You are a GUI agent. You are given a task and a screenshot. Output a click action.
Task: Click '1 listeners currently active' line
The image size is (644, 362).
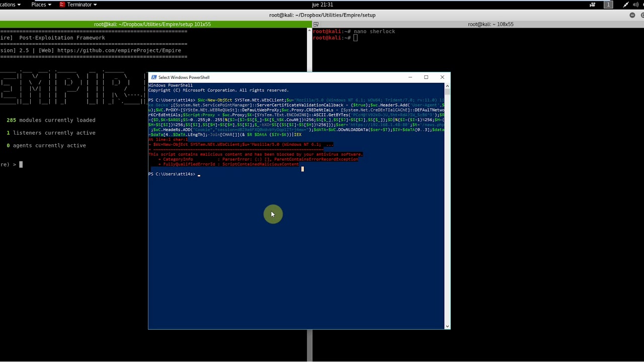click(x=51, y=133)
